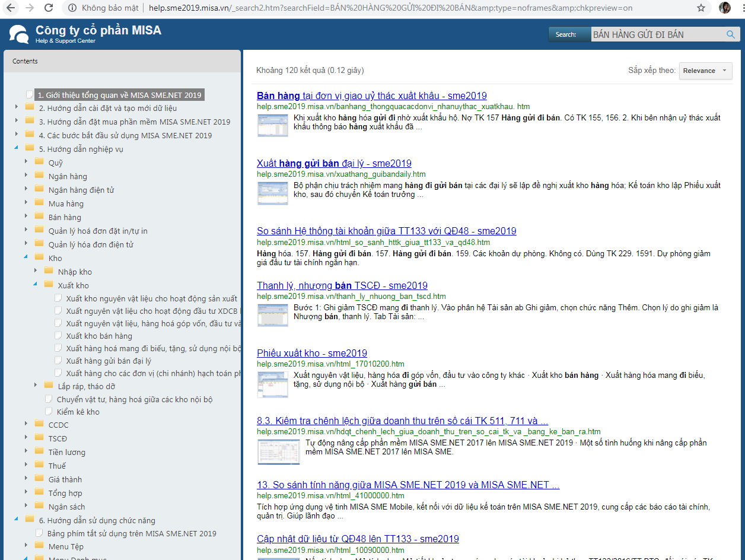
Task: Open the Relevance sort dropdown
Action: coord(705,71)
